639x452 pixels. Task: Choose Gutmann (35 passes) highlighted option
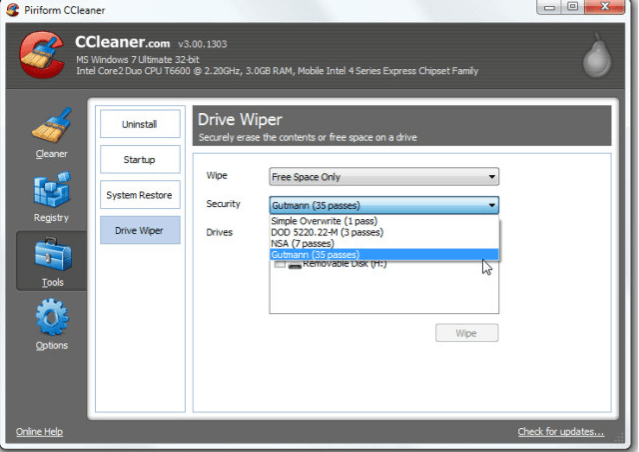[384, 255]
